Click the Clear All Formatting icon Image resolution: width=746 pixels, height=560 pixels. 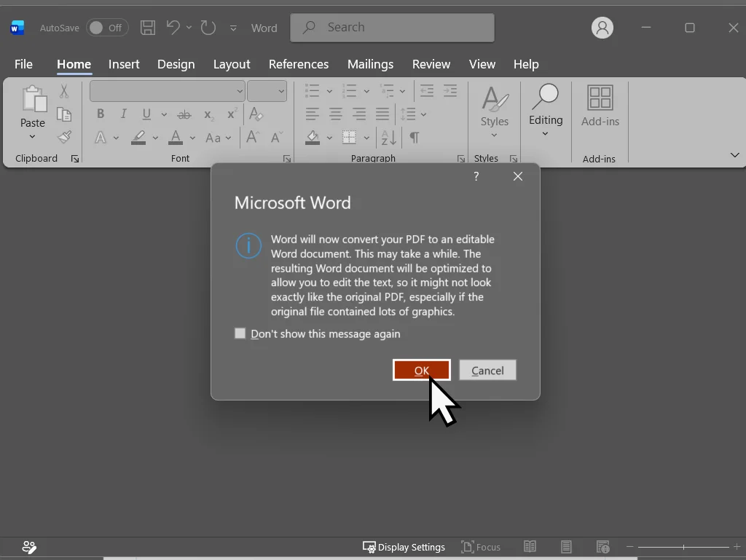tap(256, 114)
